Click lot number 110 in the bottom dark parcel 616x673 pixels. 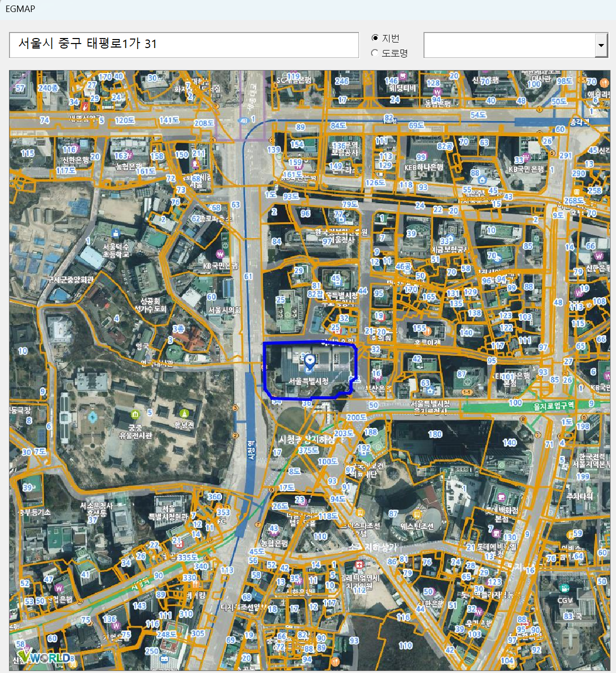coord(405,645)
